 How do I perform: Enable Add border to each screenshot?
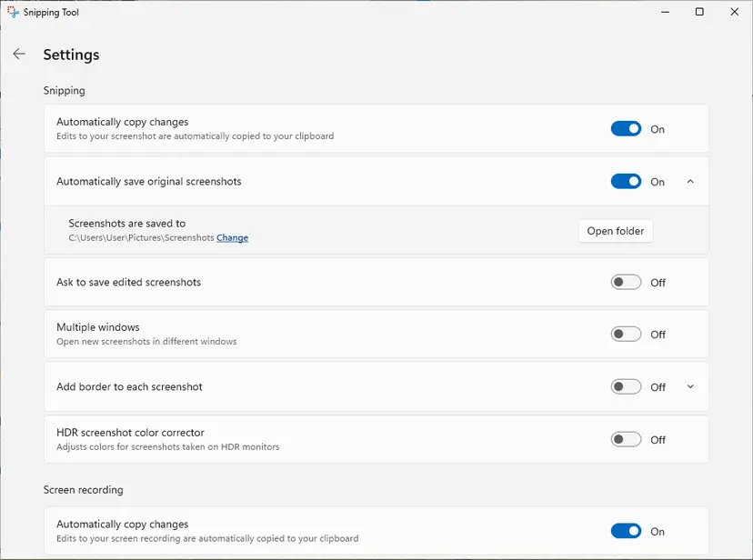click(x=626, y=386)
